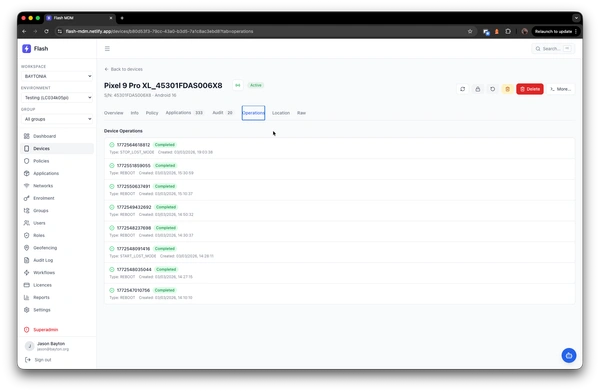Viewport: 600px width, 392px height.
Task: Go back with the browser back arrow
Action: tap(24, 31)
